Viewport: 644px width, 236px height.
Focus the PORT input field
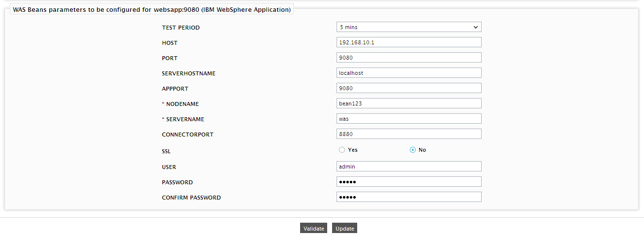409,58
